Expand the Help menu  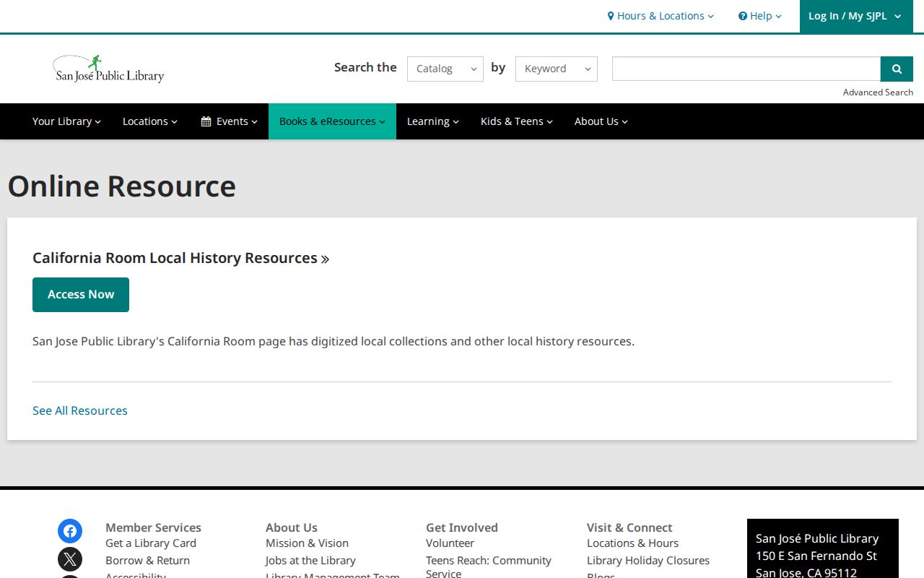(x=760, y=16)
